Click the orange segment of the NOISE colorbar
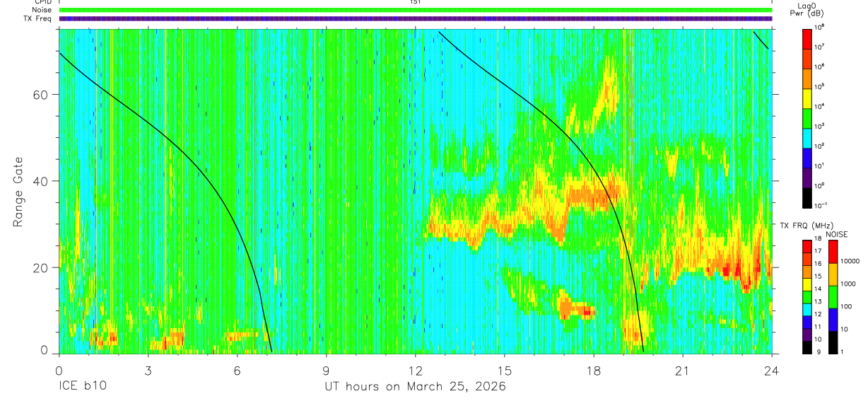This screenshot has width=868, height=401. point(833,274)
